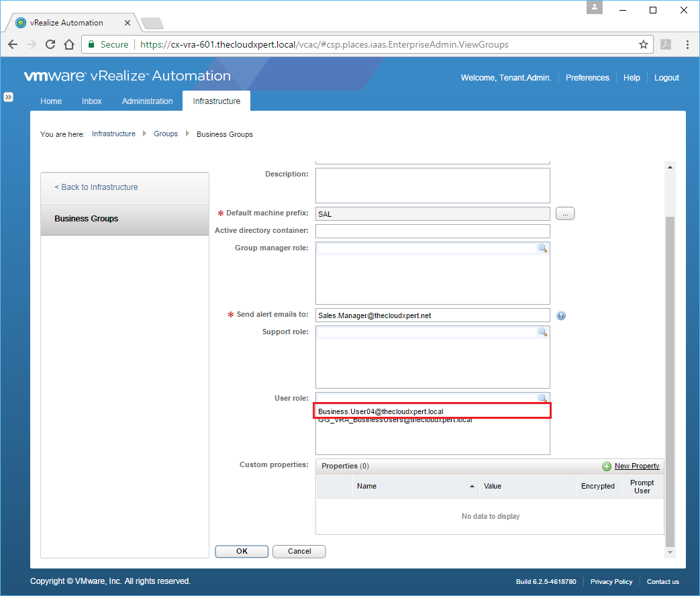The height and width of the screenshot is (596, 700).
Task: Switch to the Administration tab
Action: point(147,101)
